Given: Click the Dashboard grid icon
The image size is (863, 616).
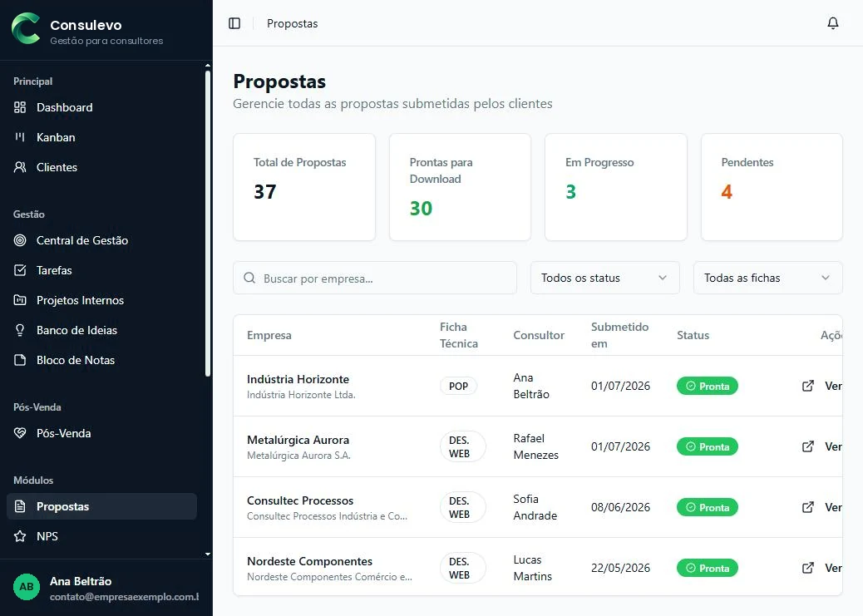Looking at the screenshot, I should pyautogui.click(x=20, y=107).
